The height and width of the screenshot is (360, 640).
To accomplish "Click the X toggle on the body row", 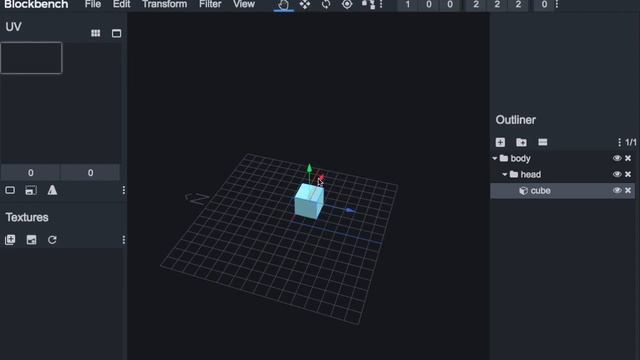I will (628, 158).
